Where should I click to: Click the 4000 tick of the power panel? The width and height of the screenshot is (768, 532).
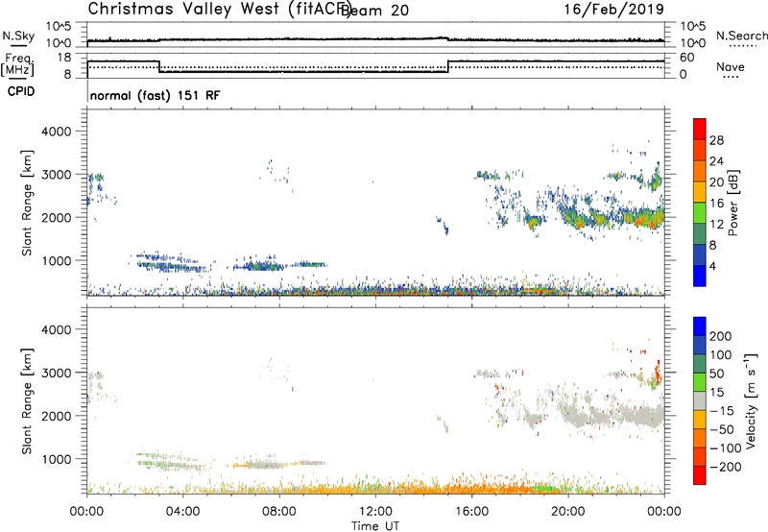pyautogui.click(x=56, y=132)
